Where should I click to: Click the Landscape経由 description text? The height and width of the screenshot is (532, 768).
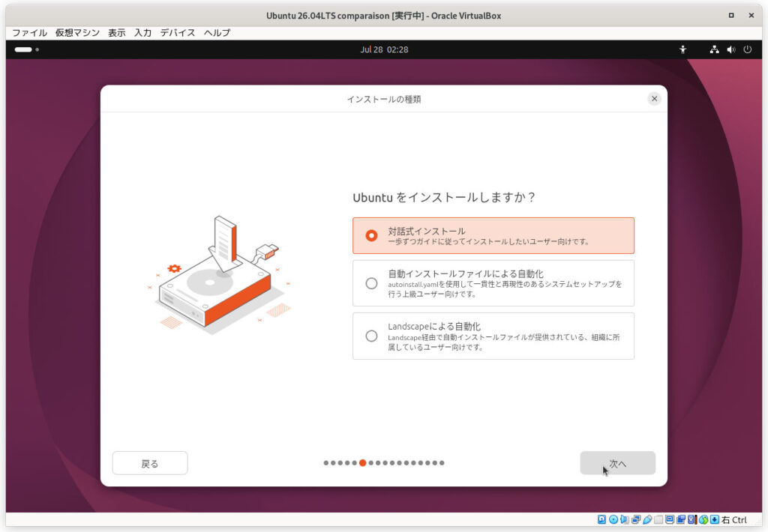pos(503,342)
